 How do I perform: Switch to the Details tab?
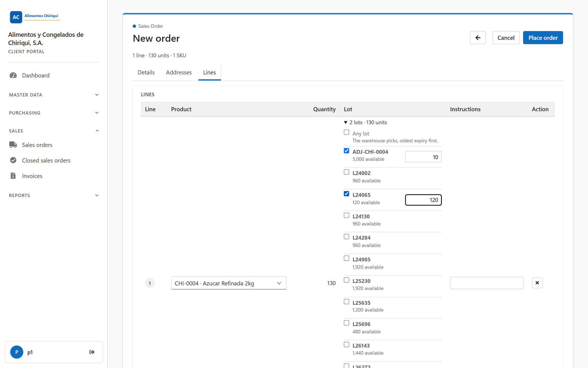146,73
